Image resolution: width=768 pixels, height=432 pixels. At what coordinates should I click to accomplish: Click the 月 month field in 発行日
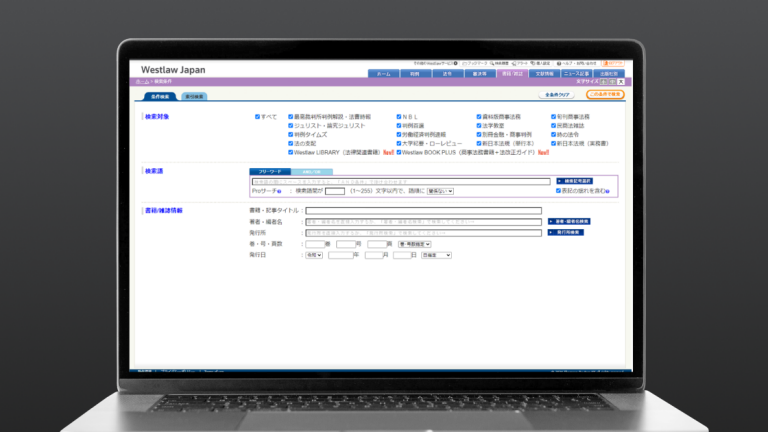coord(374,255)
